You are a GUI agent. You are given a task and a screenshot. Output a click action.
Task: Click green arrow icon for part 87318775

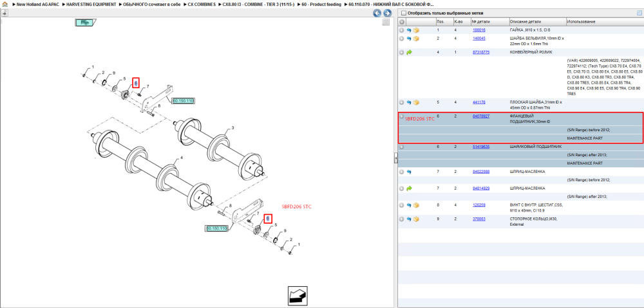[x=409, y=53]
